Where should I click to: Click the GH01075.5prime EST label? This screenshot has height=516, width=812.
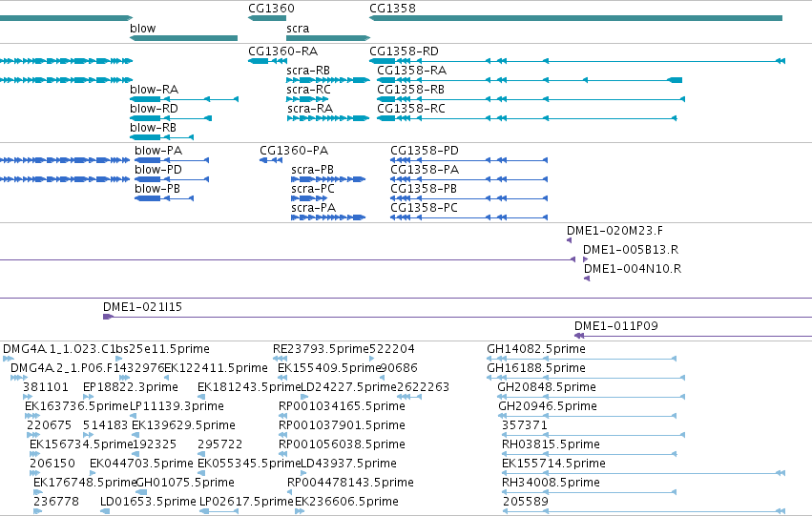[x=185, y=483]
